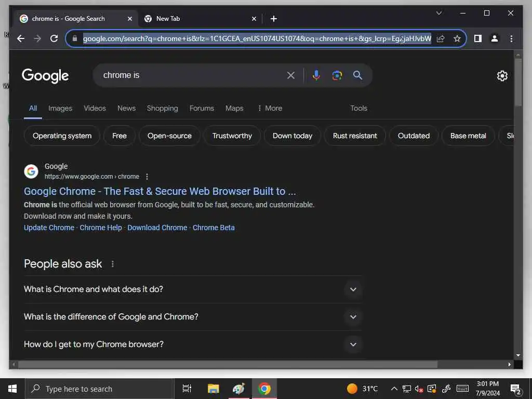Image resolution: width=532 pixels, height=399 pixels.
Task: Open File Explorer from the taskbar
Action: 213,389
